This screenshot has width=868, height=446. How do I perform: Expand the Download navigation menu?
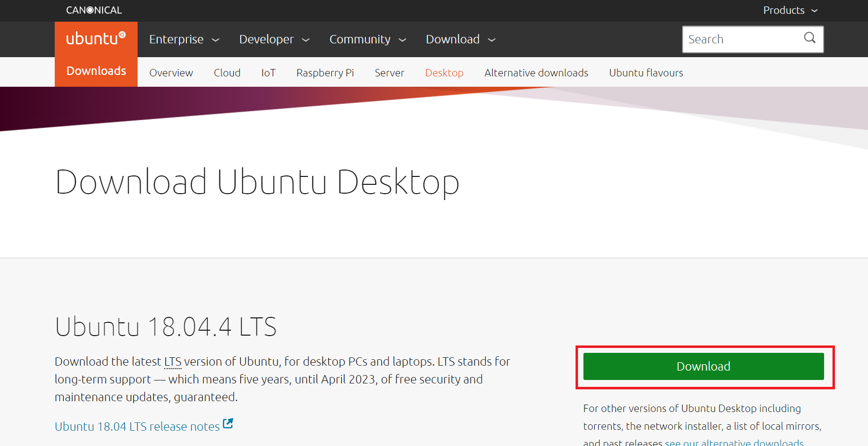click(461, 39)
